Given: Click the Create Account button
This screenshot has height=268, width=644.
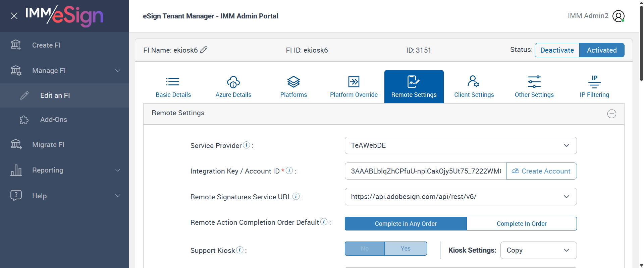Looking at the screenshot, I should coord(541,171).
